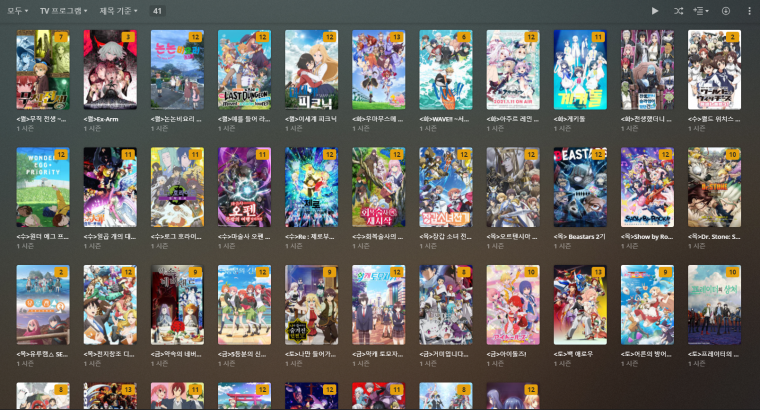Open the 아이돌즈! poster
The image size is (760, 410).
513,305
